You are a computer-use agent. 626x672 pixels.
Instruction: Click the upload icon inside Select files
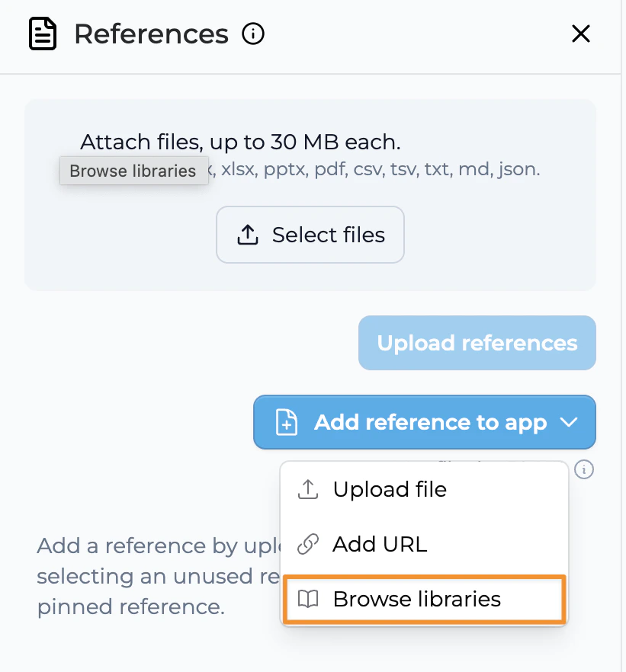(248, 235)
